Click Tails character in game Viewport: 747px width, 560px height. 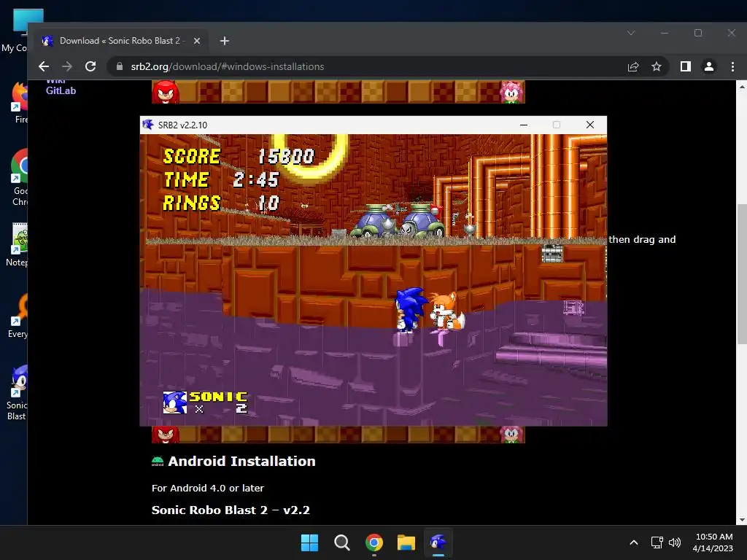[x=447, y=311]
